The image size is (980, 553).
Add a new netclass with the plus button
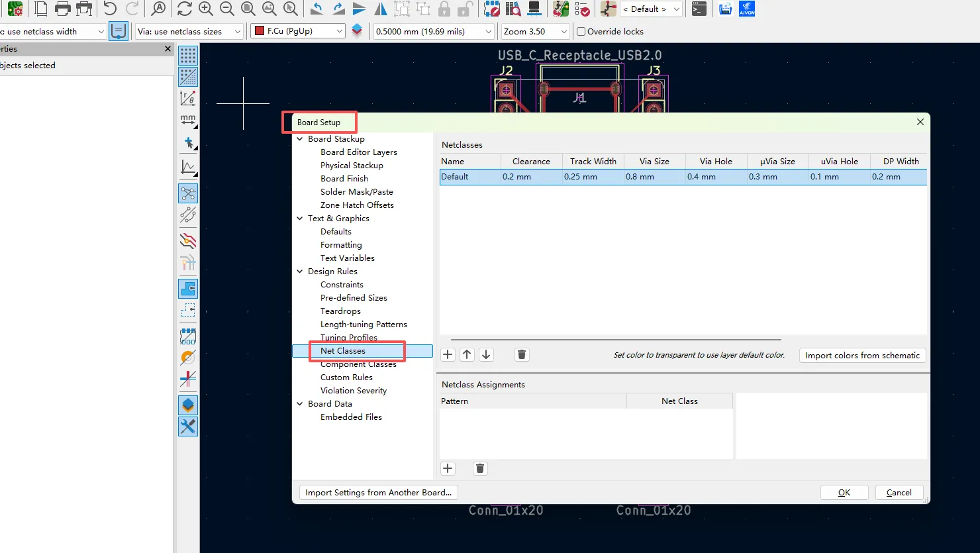click(448, 354)
